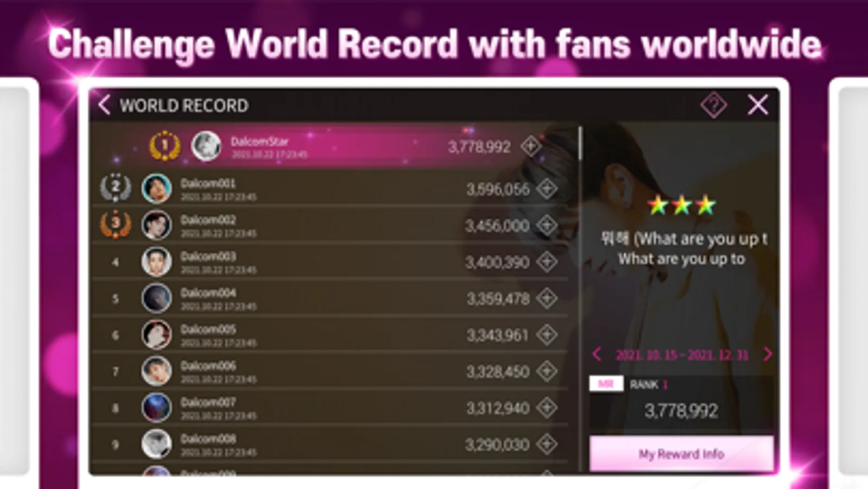Open My Reward Info

[681, 454]
